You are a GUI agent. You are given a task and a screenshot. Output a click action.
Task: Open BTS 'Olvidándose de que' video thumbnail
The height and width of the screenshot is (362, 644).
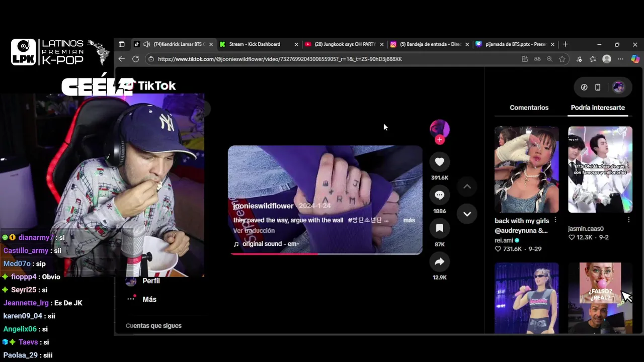tap(600, 169)
